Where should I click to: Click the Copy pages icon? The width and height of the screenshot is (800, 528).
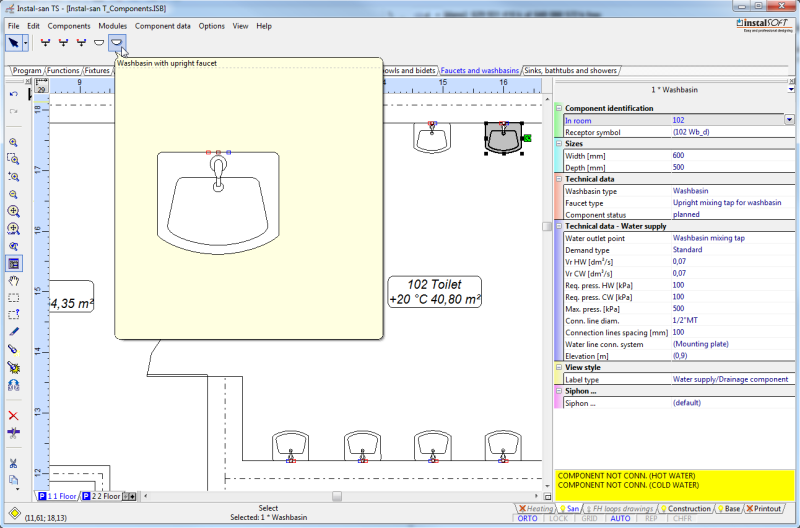[14, 480]
